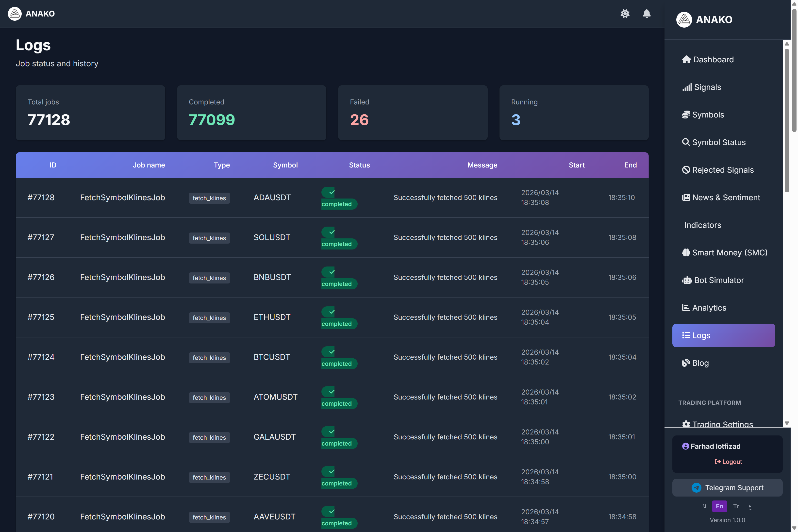Image resolution: width=798 pixels, height=532 pixels.
Task: Open Bot Simulator via the robot icon
Action: point(687,280)
